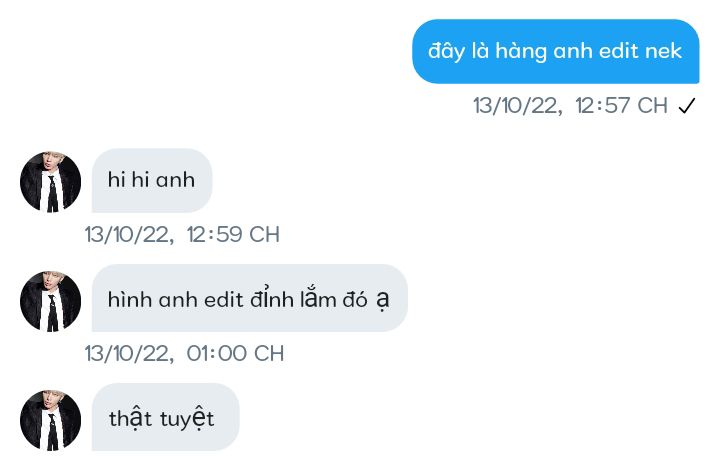Click the letter "ạ" ending the gray message
This screenshot has height=456, width=720.
pos(383,301)
